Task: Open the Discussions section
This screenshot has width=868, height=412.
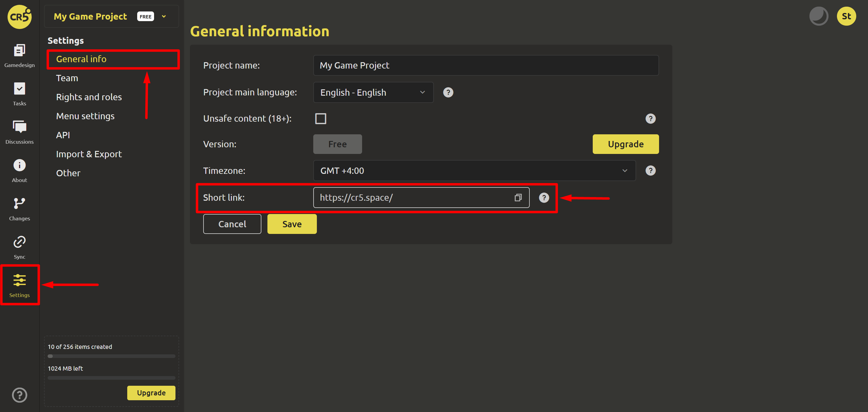Action: [x=20, y=132]
